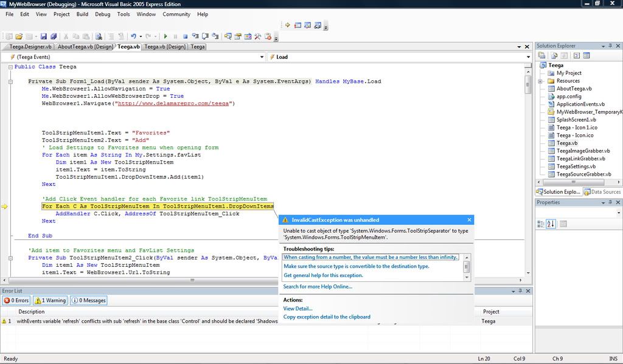The width and height of the screenshot is (623, 364).
Task: Click the Object Browser toolbar icon
Action: coord(248,36)
